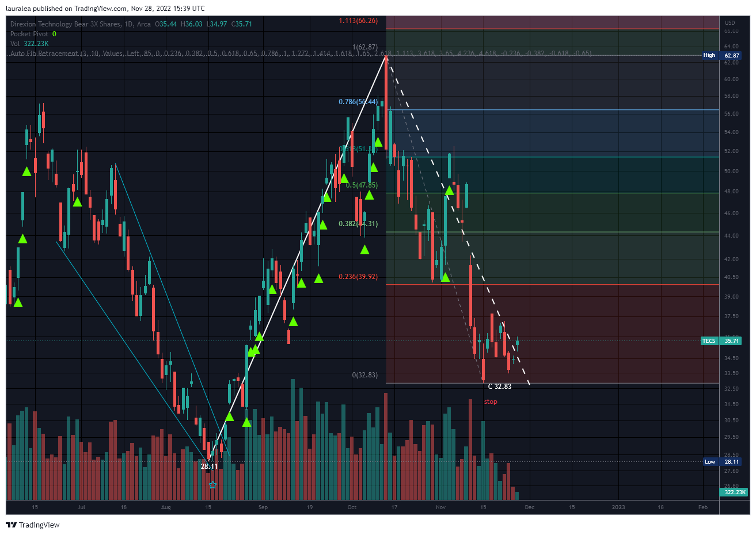Click the Aug label on the time axis
This screenshot has height=535, width=756.
(x=166, y=507)
